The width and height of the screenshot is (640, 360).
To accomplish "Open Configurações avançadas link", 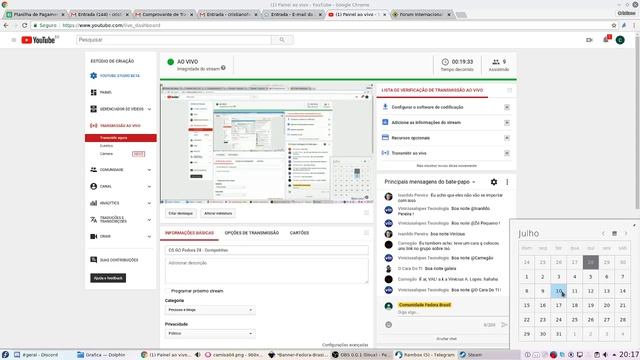I will point(345,345).
